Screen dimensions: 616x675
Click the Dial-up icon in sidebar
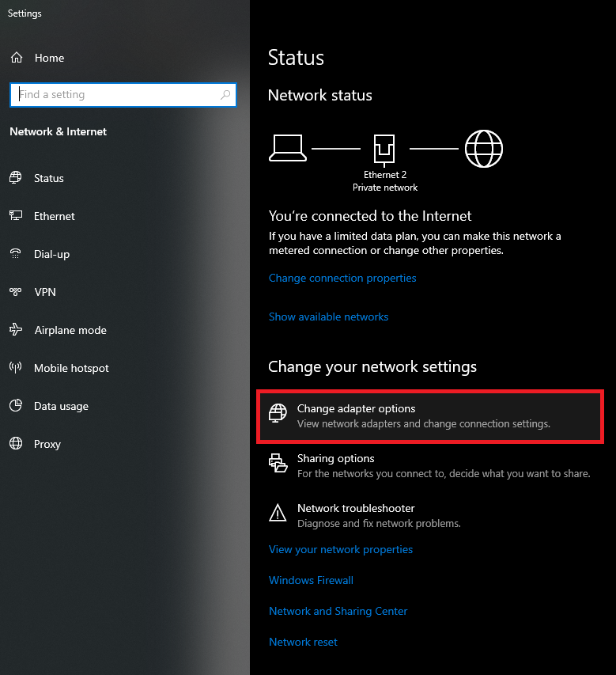[16, 254]
